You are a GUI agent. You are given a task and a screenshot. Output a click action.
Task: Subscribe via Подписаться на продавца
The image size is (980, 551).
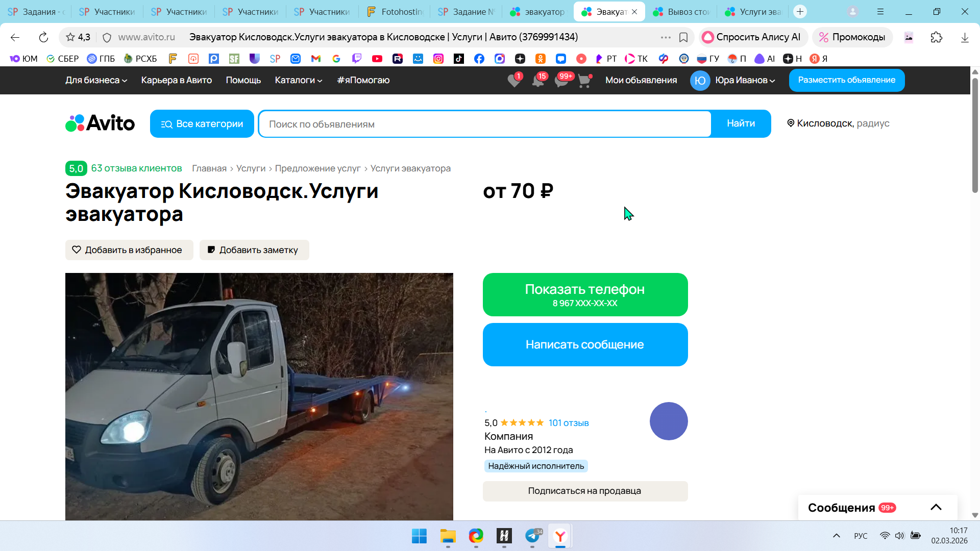585,491
